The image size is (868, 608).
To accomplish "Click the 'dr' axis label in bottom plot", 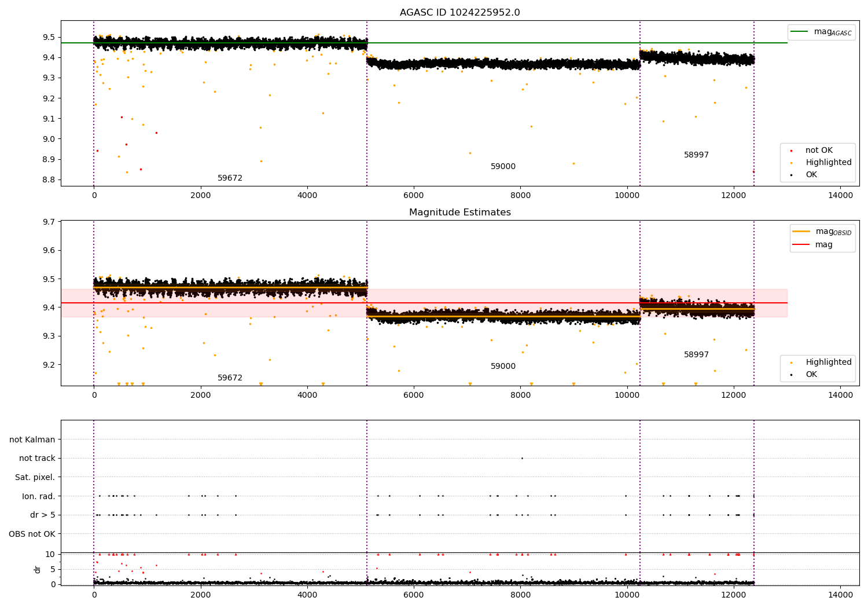I will (38, 569).
